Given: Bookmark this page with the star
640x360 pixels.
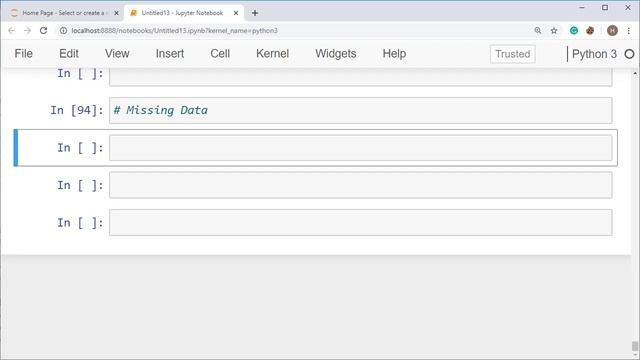Looking at the screenshot, I should pos(554,31).
